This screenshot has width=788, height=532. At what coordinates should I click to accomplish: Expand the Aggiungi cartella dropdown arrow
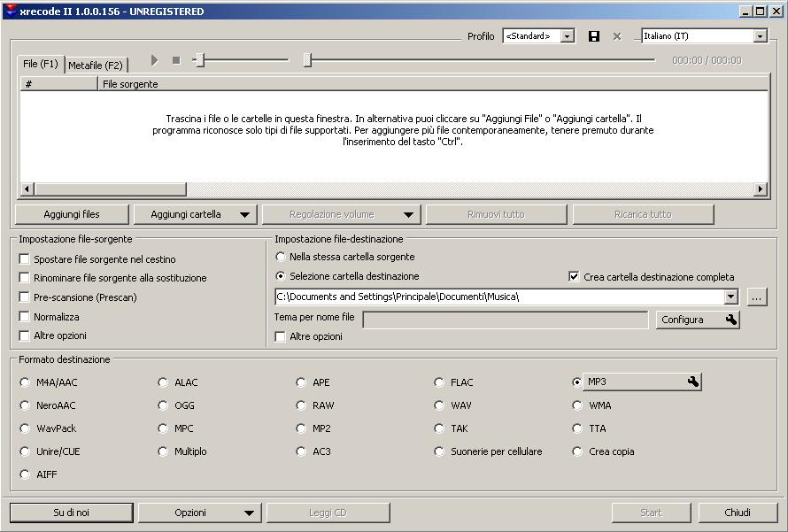pos(244,214)
